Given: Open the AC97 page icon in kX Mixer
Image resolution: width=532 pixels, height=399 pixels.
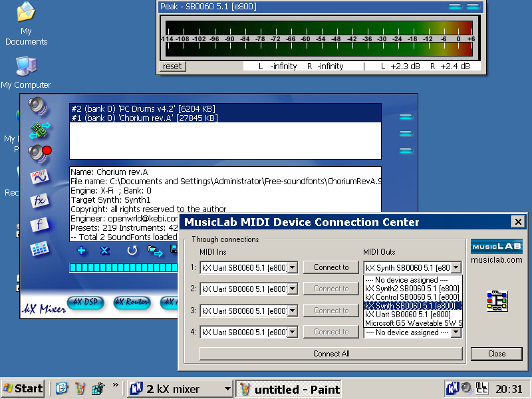Looking at the screenshot, I should click(x=40, y=177).
